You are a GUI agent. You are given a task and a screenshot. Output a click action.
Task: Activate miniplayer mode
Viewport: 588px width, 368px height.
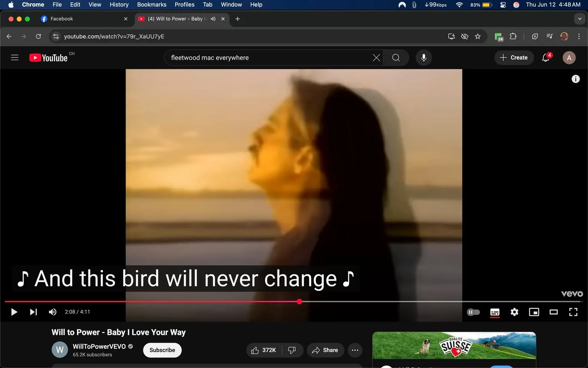click(534, 312)
